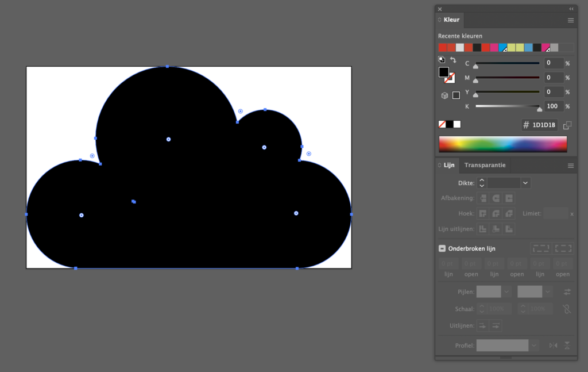
Task: Extend arrow tip beyond path end icon
Action: pyautogui.click(x=482, y=326)
